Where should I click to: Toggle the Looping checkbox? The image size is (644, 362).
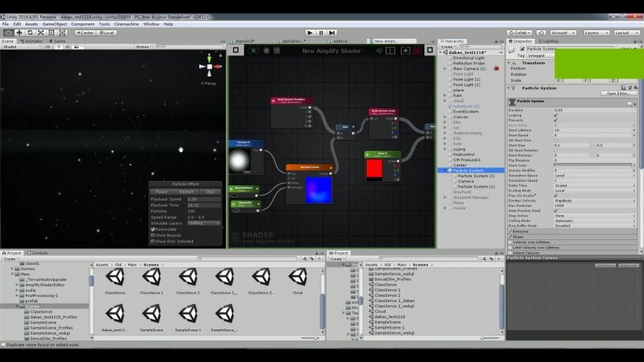(555, 115)
